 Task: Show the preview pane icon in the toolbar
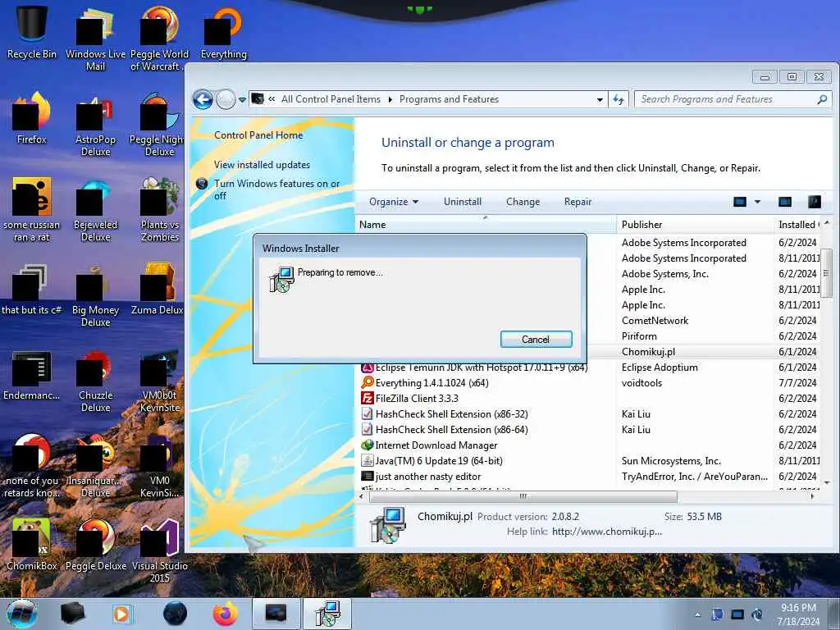785,202
